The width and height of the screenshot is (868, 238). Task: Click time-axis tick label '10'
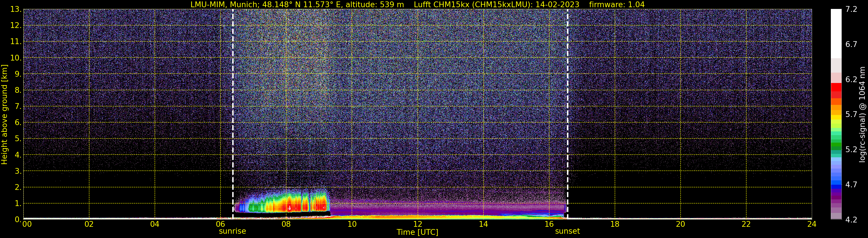click(x=352, y=224)
